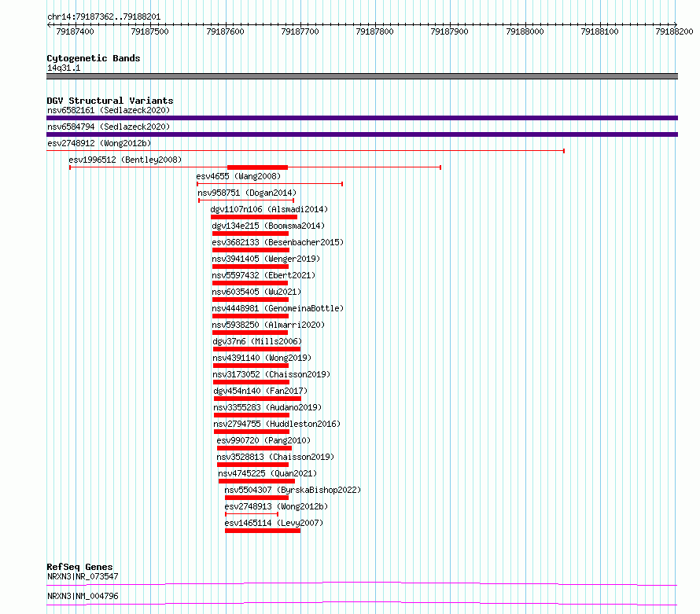The height and width of the screenshot is (614, 700).
Task: Click nsv5597432 (Ebert2021) label
Action: tap(263, 275)
